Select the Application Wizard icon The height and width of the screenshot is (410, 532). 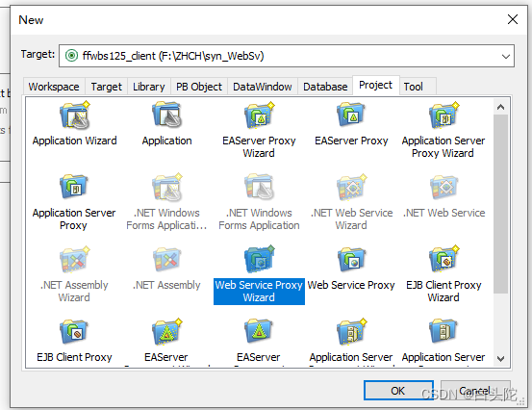[x=75, y=115]
